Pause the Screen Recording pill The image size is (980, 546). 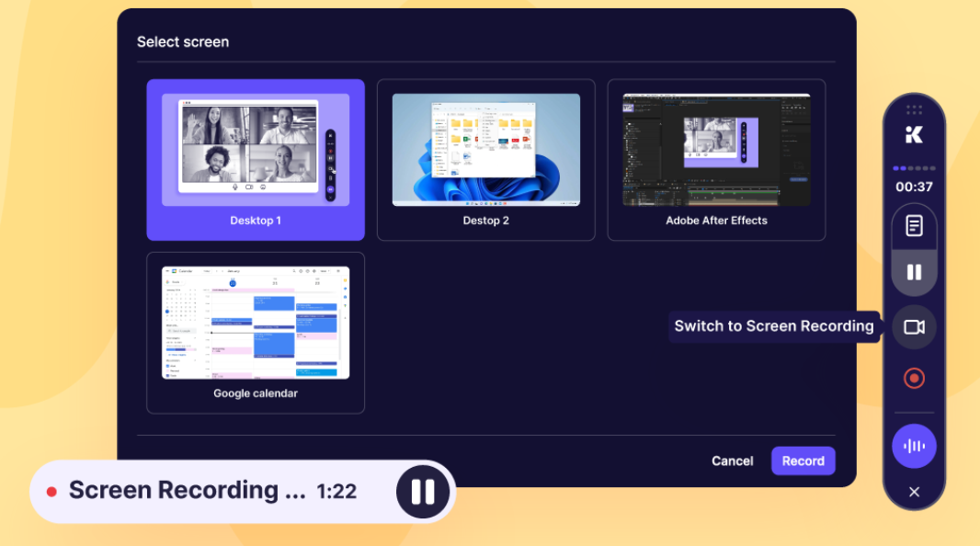(423, 492)
